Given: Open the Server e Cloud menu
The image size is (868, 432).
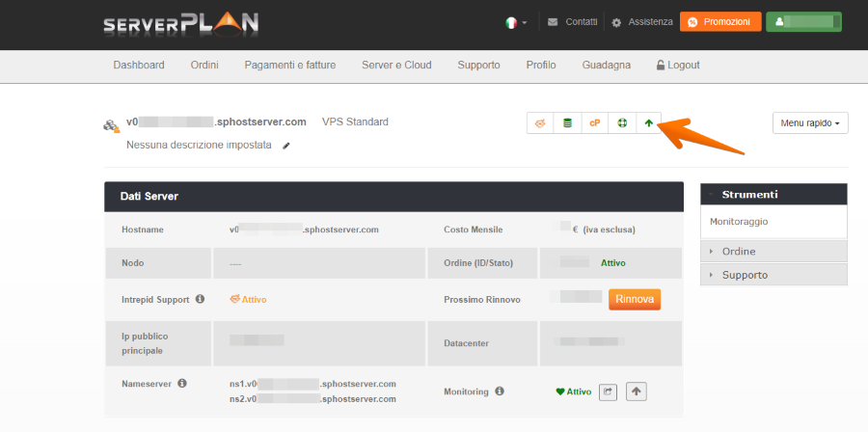Looking at the screenshot, I should [x=396, y=66].
